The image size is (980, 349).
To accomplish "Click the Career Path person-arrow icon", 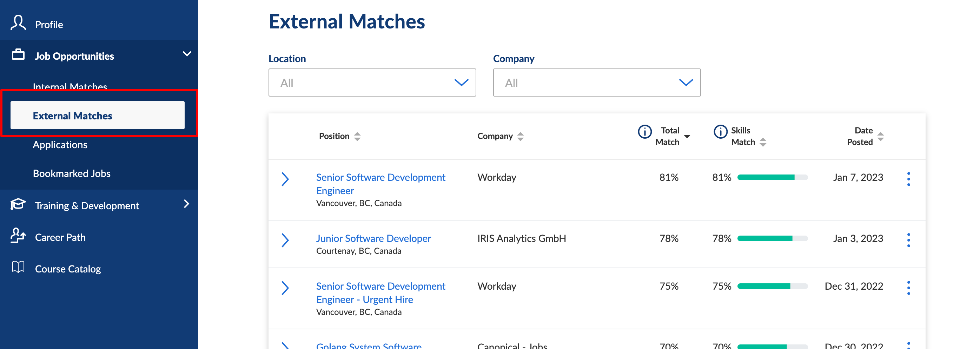I will coord(18,236).
